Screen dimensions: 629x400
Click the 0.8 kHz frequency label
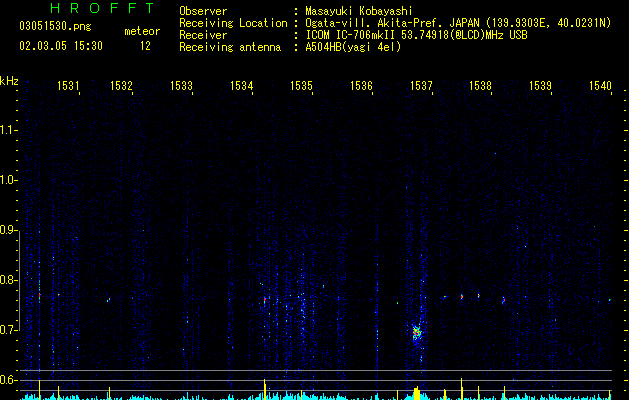8,280
